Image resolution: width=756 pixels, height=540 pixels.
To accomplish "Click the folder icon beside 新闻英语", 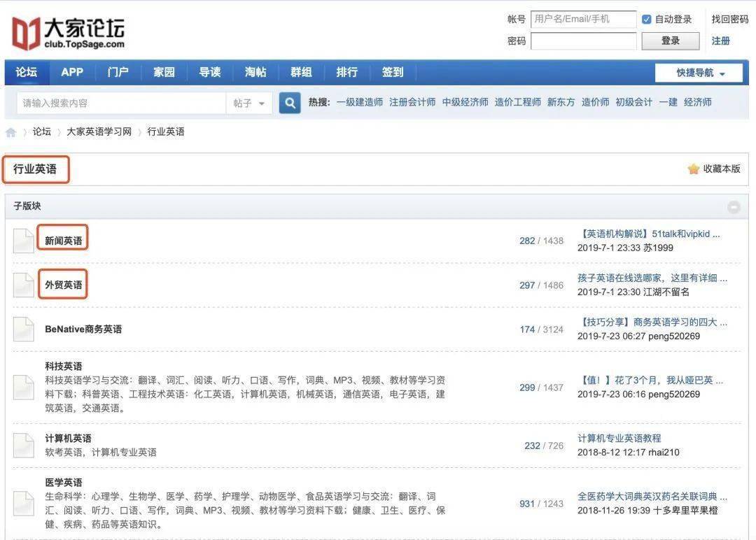I will pyautogui.click(x=23, y=241).
